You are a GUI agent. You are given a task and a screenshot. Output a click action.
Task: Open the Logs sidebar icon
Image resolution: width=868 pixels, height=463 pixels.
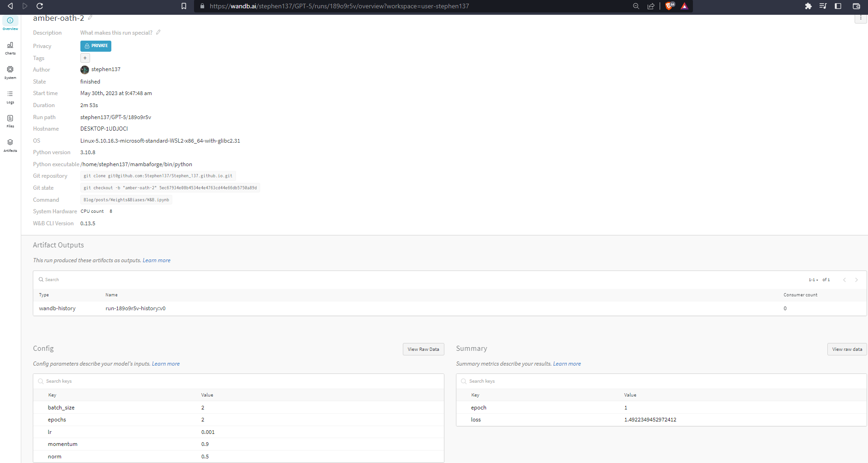(x=10, y=97)
